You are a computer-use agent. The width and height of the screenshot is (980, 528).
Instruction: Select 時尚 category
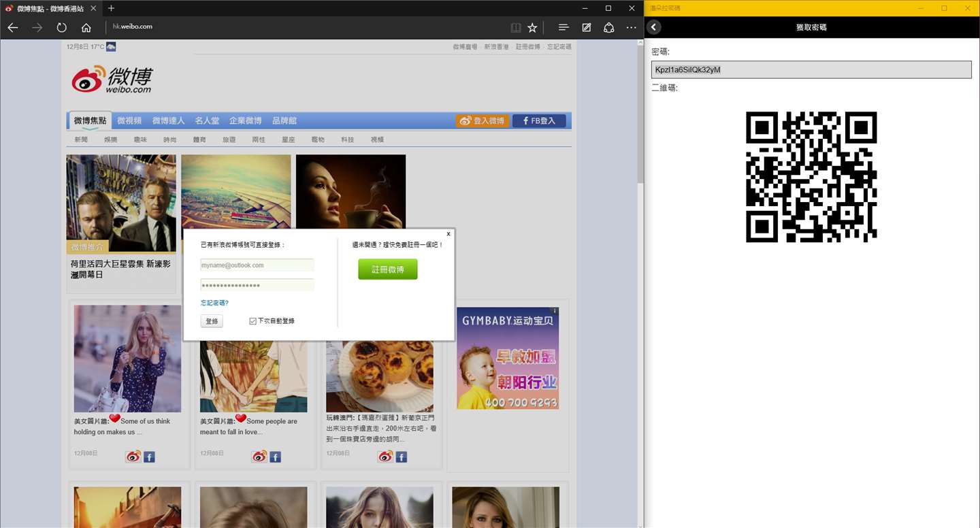tap(170, 139)
